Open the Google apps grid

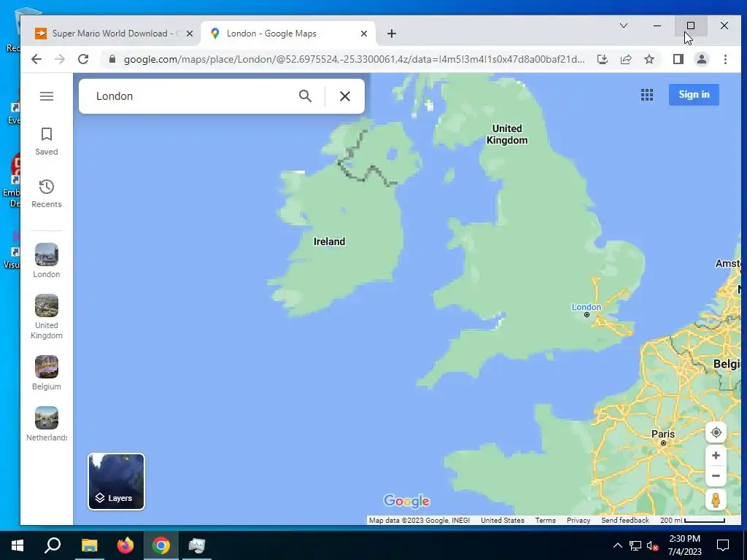click(x=646, y=95)
